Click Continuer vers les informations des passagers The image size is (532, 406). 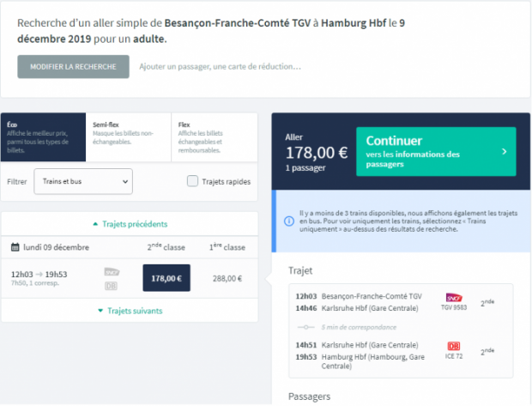[436, 151]
